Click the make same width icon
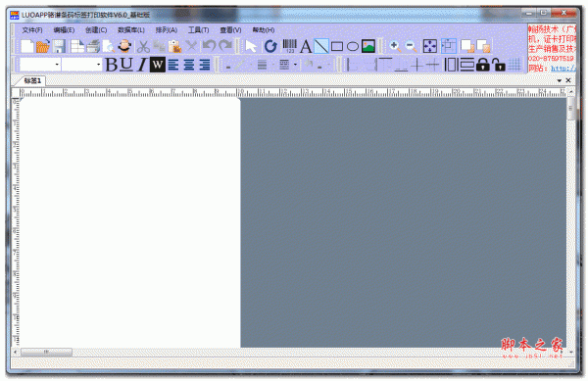Viewport: 588px width, 381px height. pyautogui.click(x=451, y=65)
